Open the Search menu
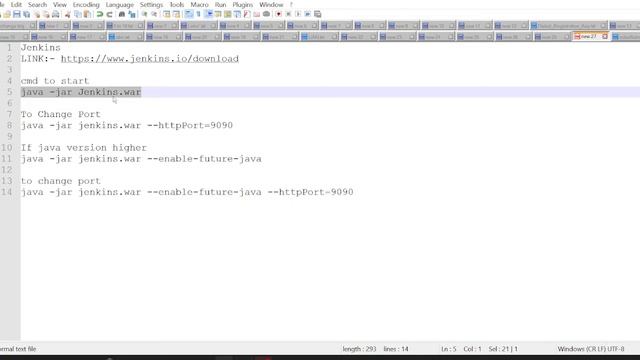The image size is (640, 360). 37,4
